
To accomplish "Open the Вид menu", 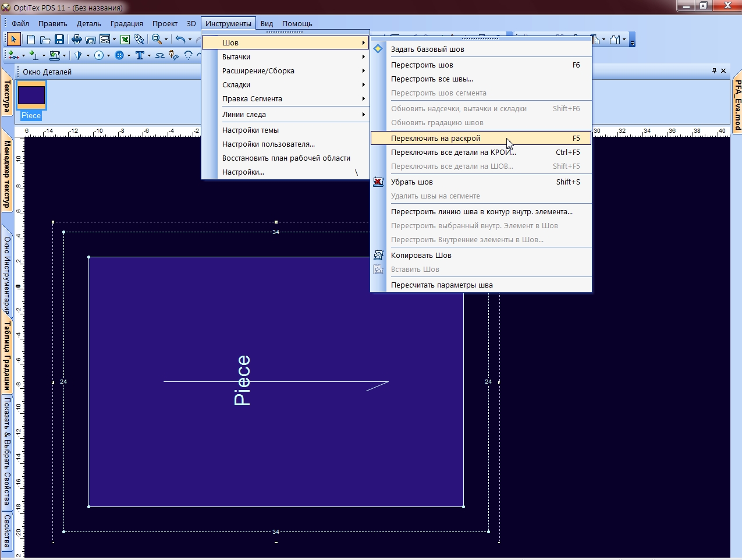I will point(267,24).
